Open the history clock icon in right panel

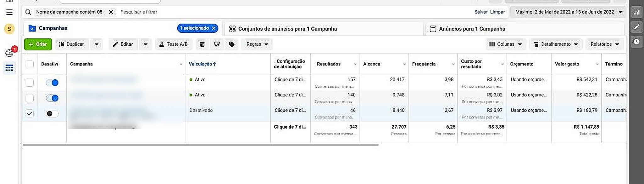point(637,42)
